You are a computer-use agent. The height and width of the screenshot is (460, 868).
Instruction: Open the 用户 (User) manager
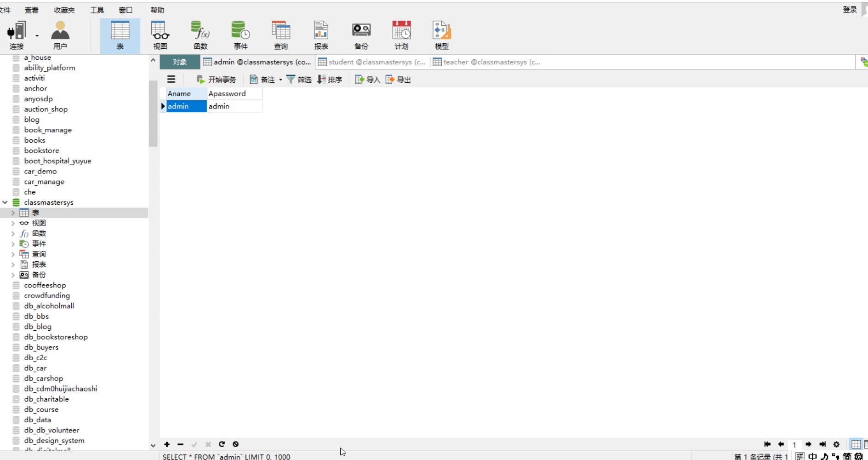point(60,35)
